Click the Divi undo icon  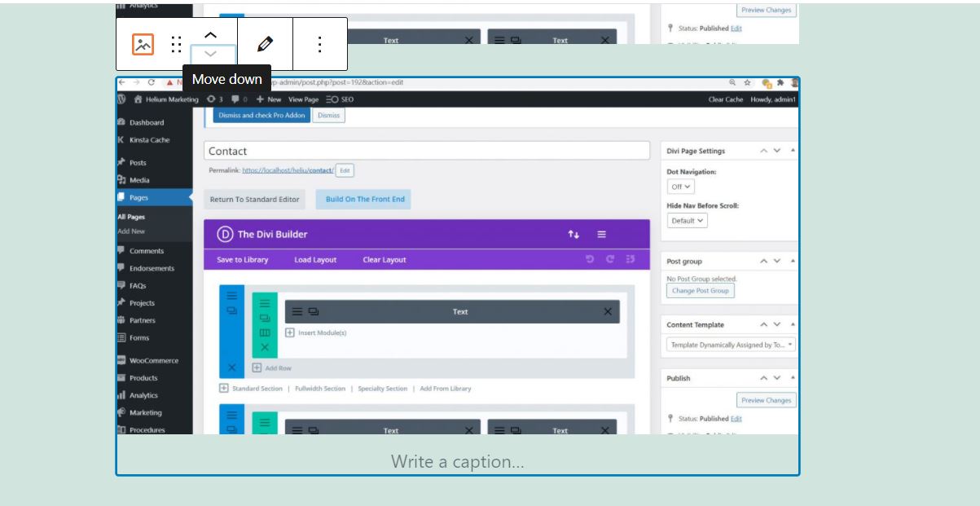coord(591,260)
